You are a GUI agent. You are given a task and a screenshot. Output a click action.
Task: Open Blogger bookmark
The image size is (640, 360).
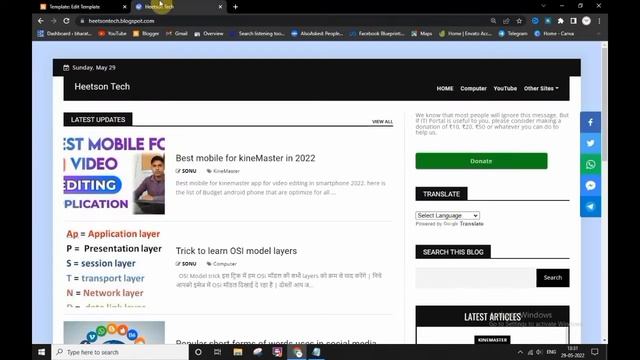click(146, 33)
